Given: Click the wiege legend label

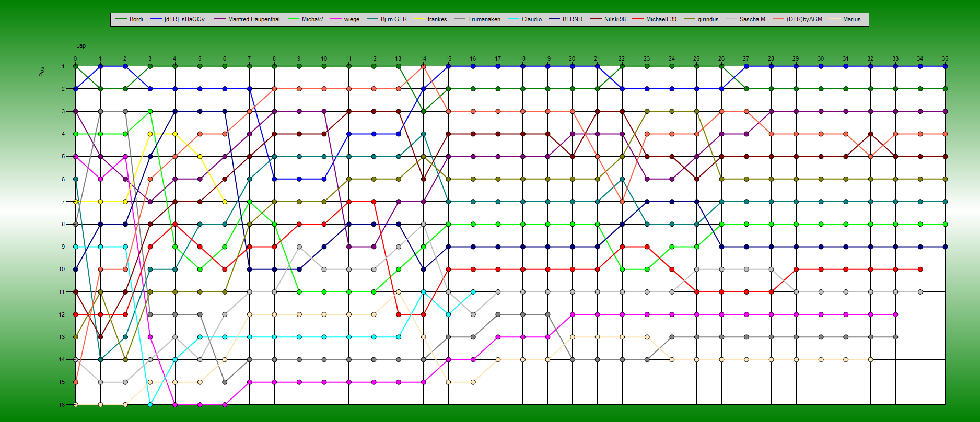Looking at the screenshot, I should tap(352, 19).
